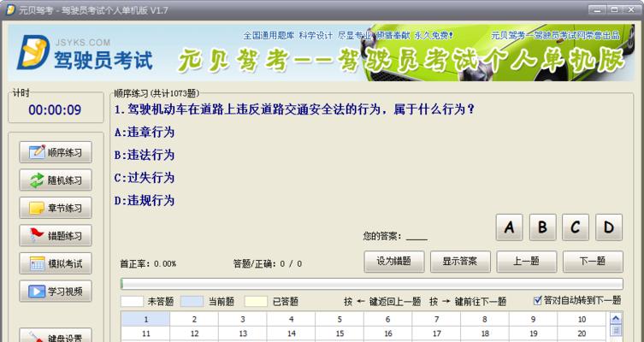The width and height of the screenshot is (644, 342).
Task: Select question 5 in grid
Action: 340,319
